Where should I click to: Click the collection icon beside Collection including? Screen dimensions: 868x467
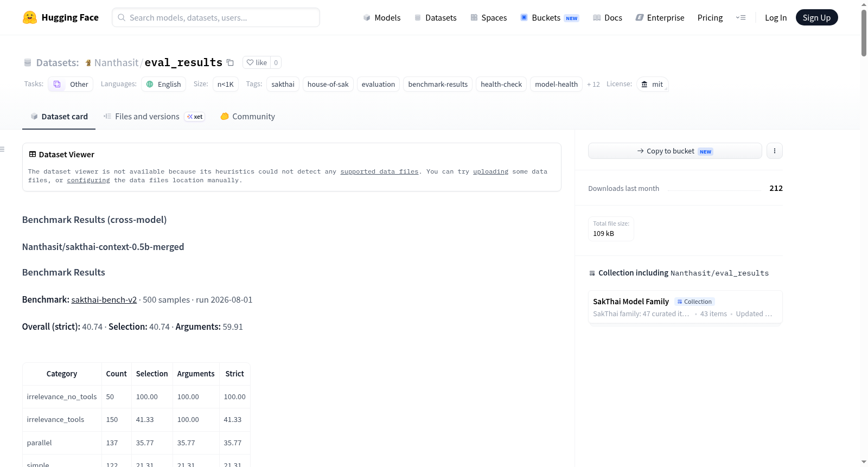592,273
